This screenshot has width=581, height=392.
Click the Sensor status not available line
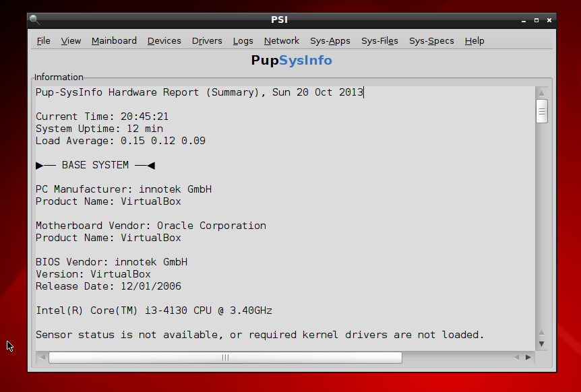tap(259, 335)
